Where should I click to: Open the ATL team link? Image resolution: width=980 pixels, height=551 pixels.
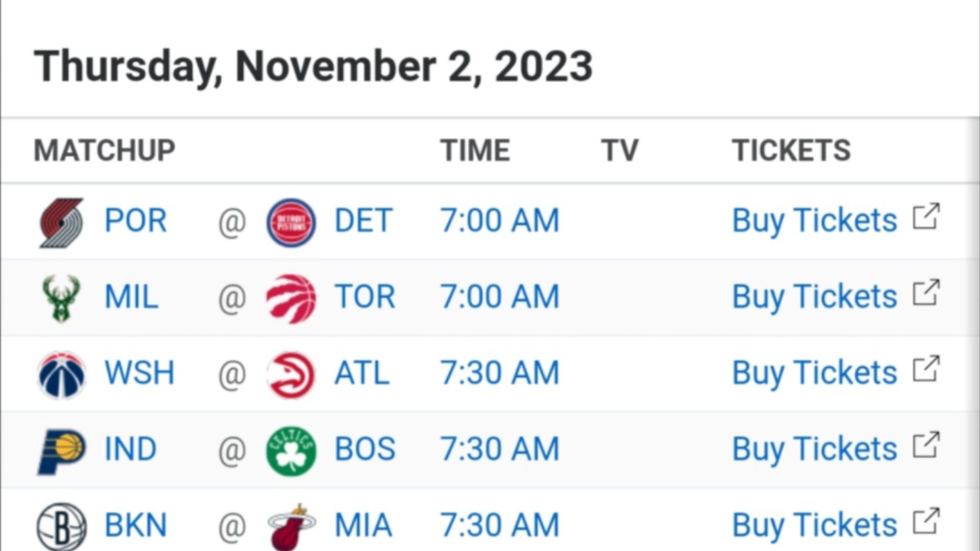coord(362,373)
